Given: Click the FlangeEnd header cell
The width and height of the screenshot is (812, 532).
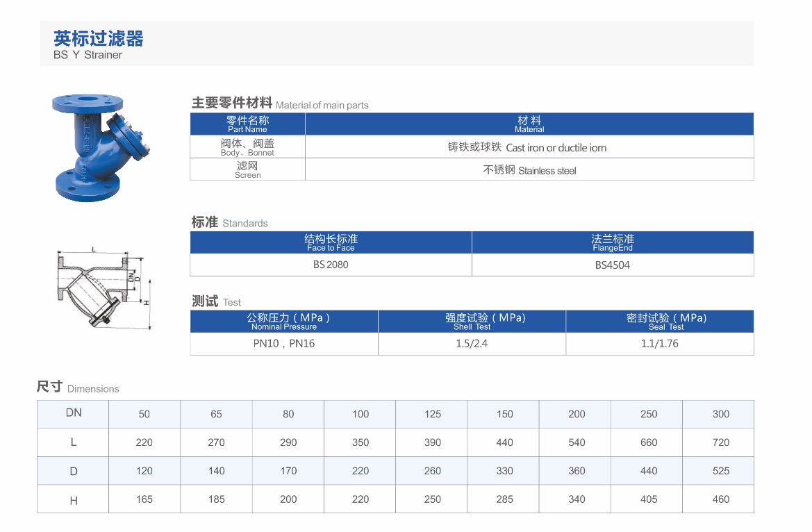Looking at the screenshot, I should tap(612, 242).
